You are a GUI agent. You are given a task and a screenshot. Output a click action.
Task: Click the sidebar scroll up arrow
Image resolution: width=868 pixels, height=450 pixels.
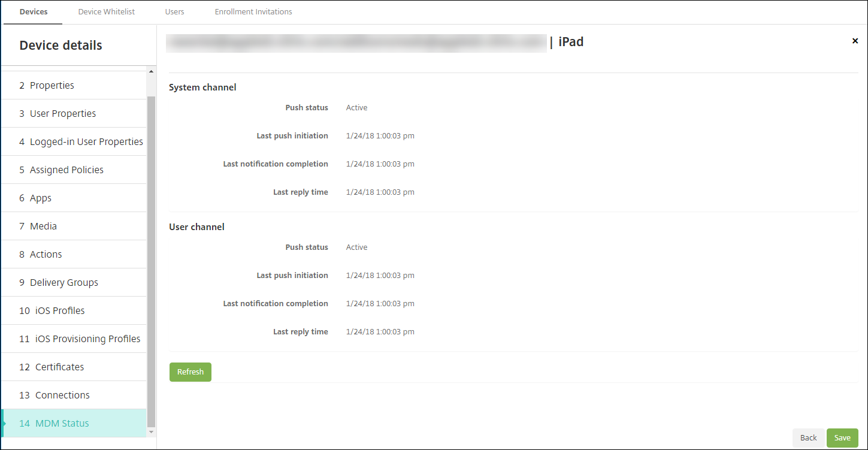[x=151, y=72]
